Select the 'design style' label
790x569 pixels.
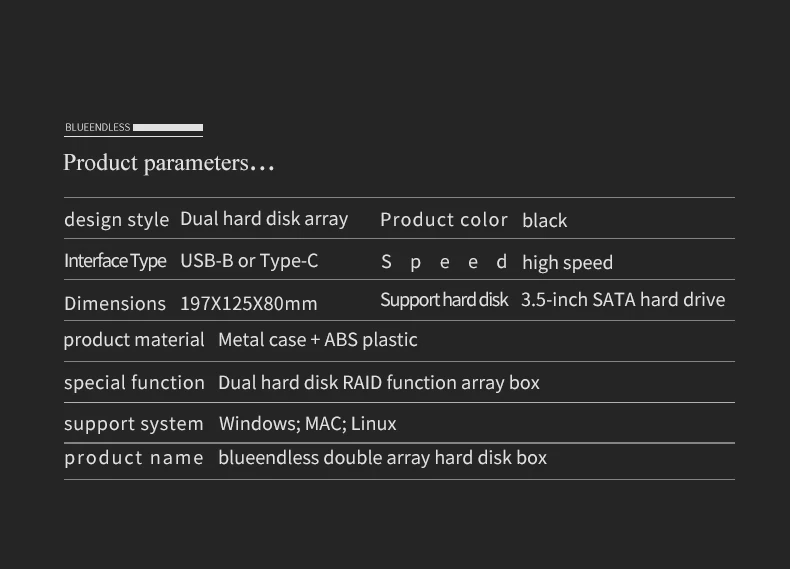tap(116, 219)
